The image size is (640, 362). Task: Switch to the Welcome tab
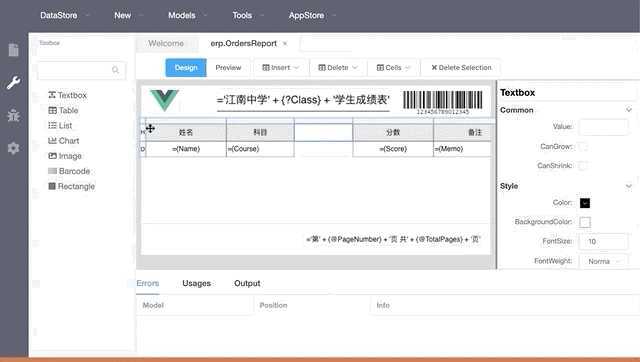pyautogui.click(x=166, y=44)
